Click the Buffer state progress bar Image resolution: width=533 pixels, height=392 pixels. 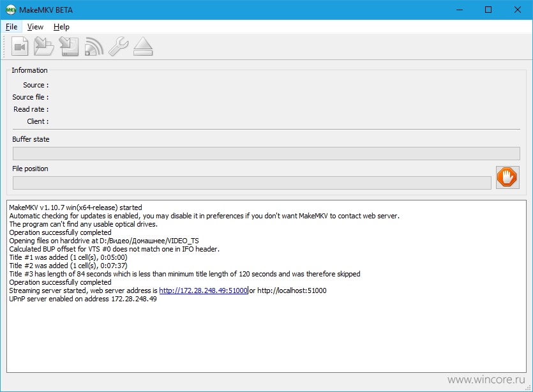coord(266,153)
